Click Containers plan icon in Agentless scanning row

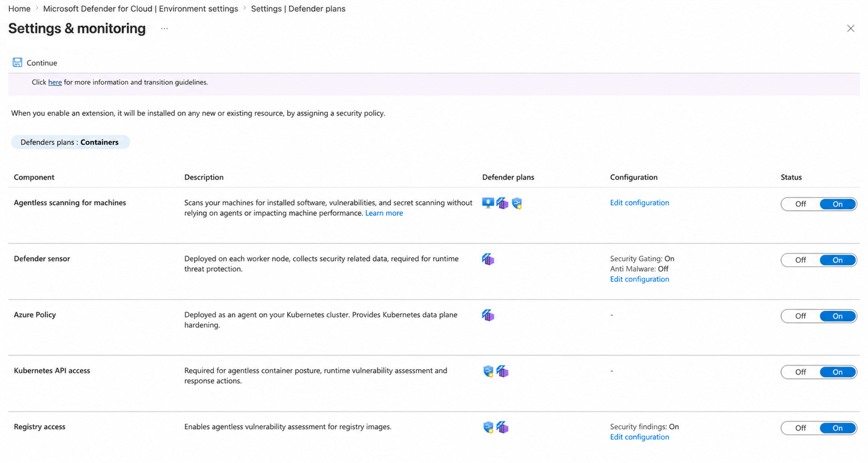click(x=502, y=203)
